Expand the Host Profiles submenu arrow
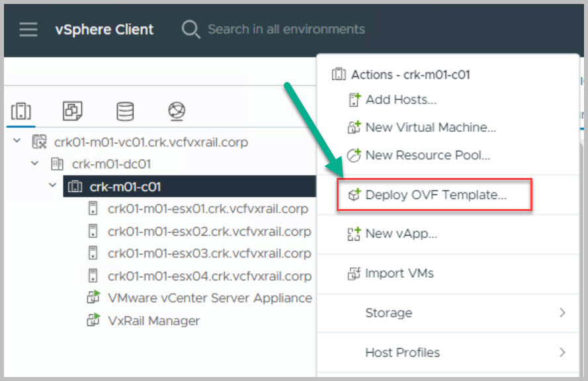The width and height of the screenshot is (588, 381). (x=562, y=353)
